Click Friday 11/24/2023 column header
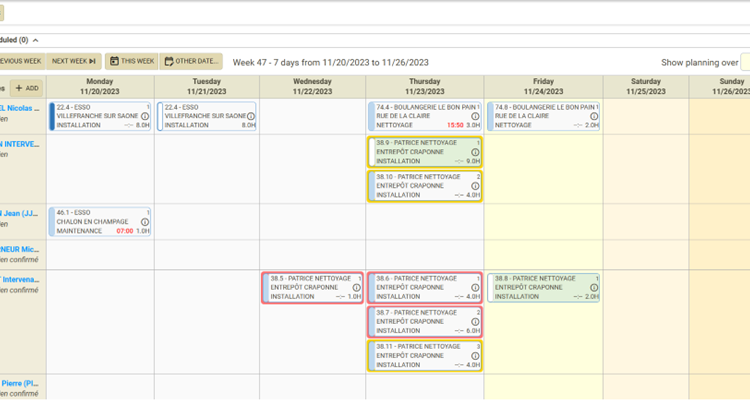 coord(543,87)
